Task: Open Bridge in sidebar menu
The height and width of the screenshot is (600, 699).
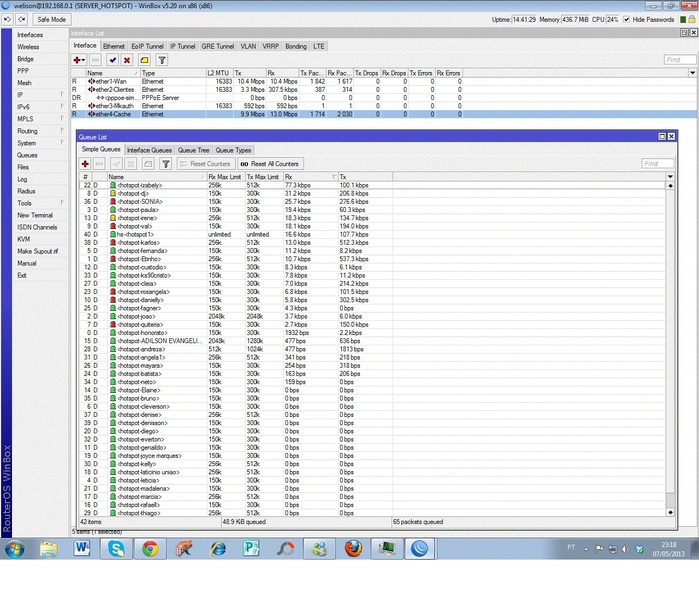Action: (x=25, y=59)
